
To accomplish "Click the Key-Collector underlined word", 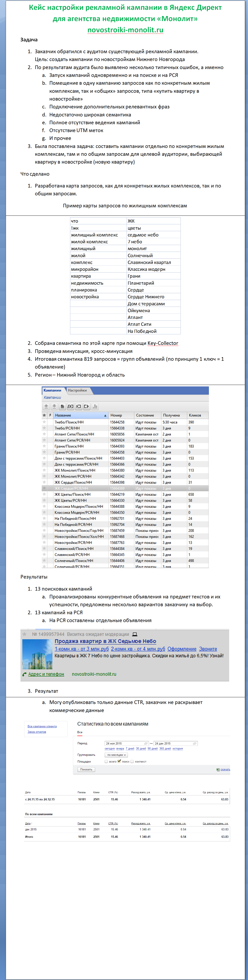I will pos(163,343).
